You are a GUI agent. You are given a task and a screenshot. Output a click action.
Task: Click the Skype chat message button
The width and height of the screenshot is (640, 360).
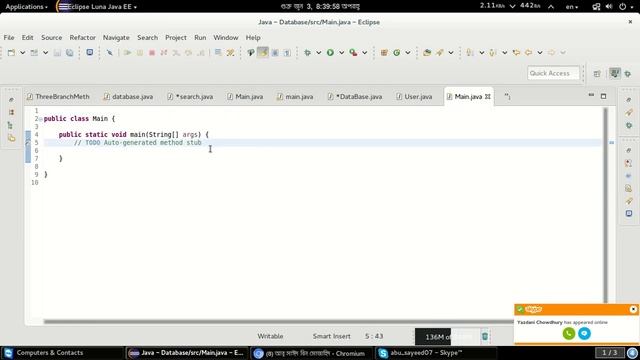tap(584, 333)
